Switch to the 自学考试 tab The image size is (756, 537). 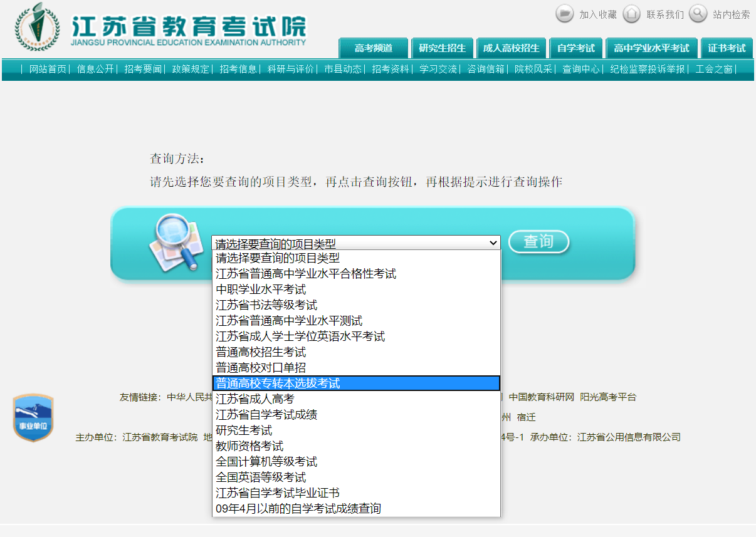pos(576,48)
